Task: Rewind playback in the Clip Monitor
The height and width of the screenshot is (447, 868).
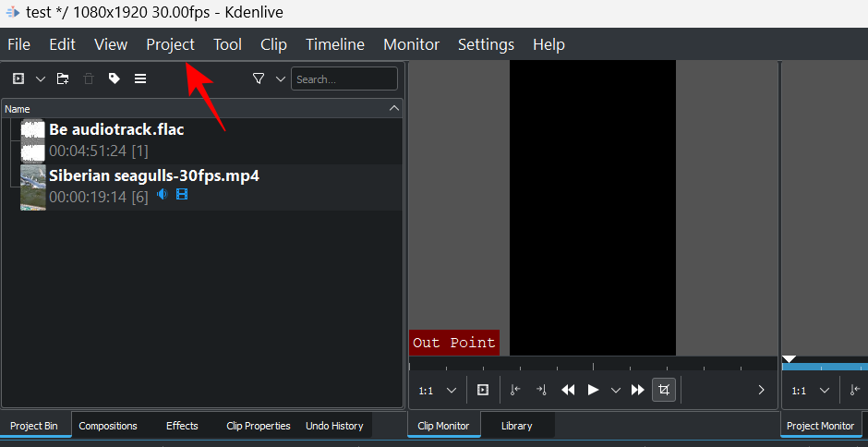Action: (x=568, y=390)
